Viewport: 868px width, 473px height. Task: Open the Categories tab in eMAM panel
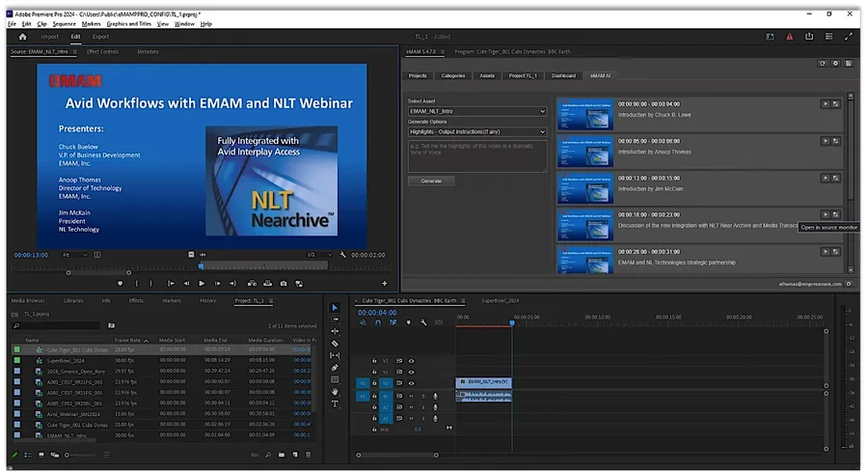tap(453, 76)
